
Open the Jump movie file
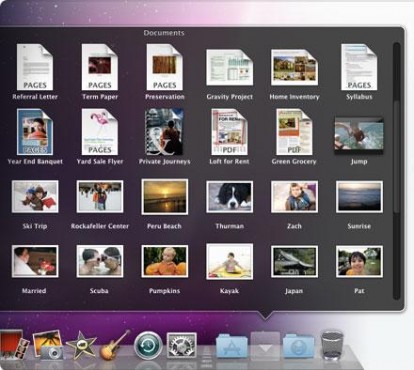359,135
